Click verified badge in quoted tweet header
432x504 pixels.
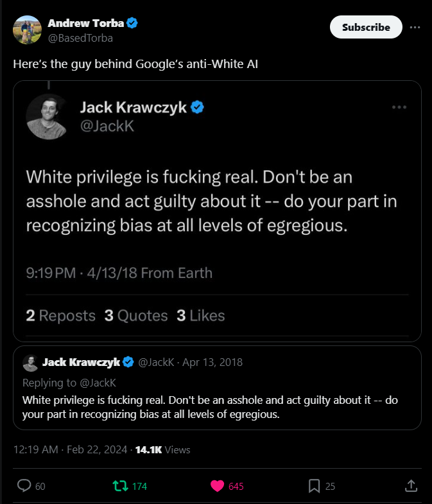coord(128,362)
